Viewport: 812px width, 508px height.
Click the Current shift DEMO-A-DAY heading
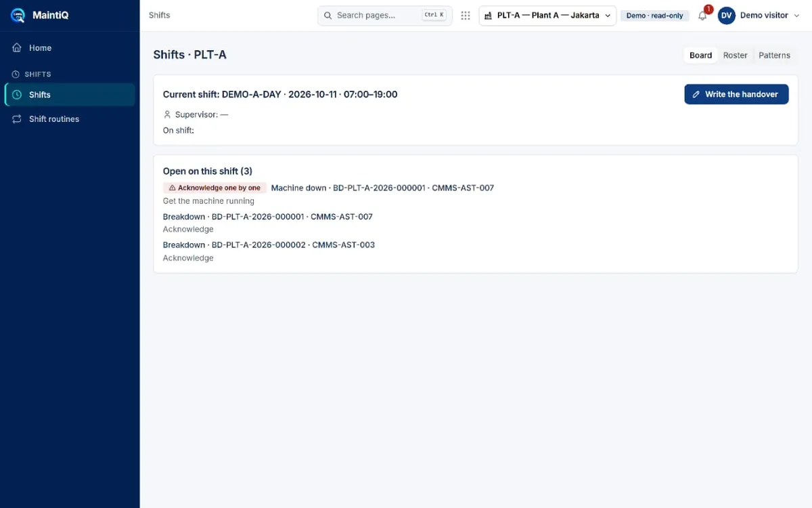280,95
